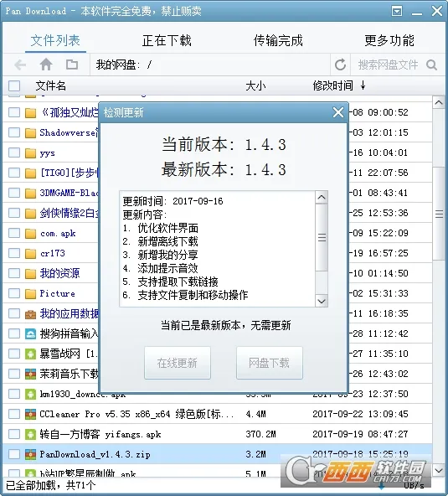Click the folder icon for 3DMGAME-Bla

tap(30, 194)
